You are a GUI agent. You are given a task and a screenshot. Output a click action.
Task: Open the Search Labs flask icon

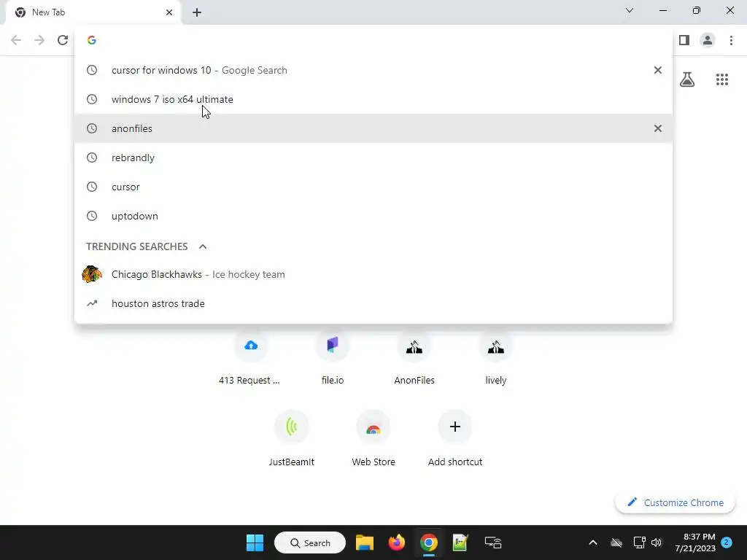click(687, 79)
